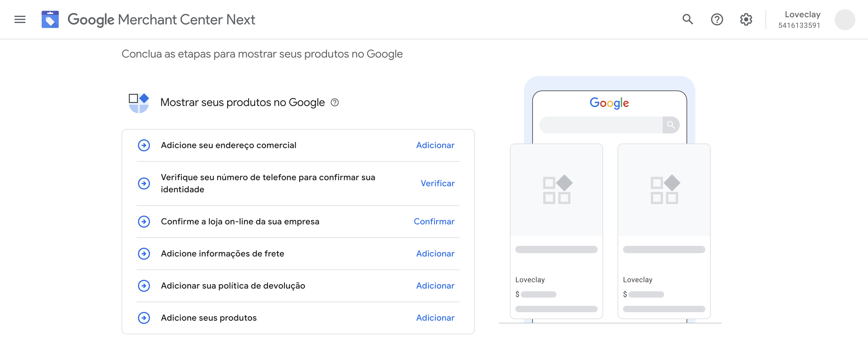Click the Merchant Center logo icon
Screen dimensions: 868x347
(x=50, y=20)
